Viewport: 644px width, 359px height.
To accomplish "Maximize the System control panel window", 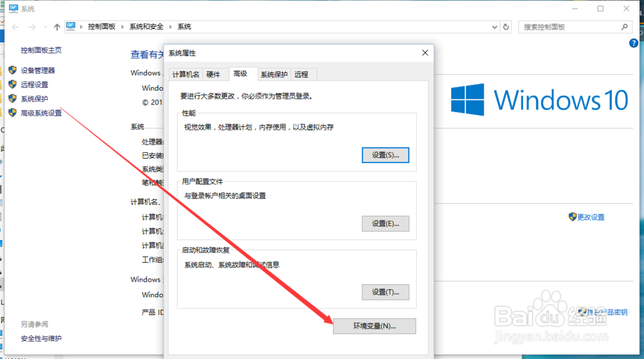I will pyautogui.click(x=600, y=8).
